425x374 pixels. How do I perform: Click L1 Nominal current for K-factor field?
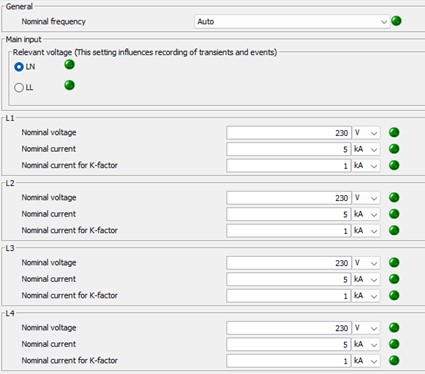click(289, 165)
